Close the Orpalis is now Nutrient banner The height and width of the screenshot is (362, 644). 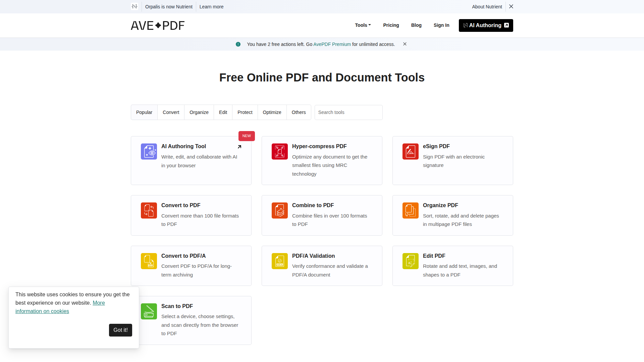511,6
